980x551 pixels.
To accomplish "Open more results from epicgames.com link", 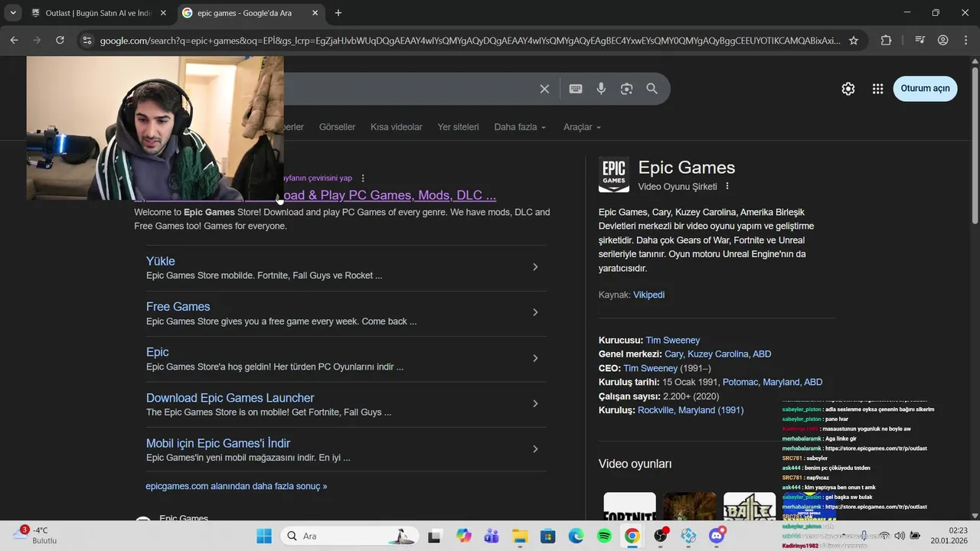I will click(237, 486).
